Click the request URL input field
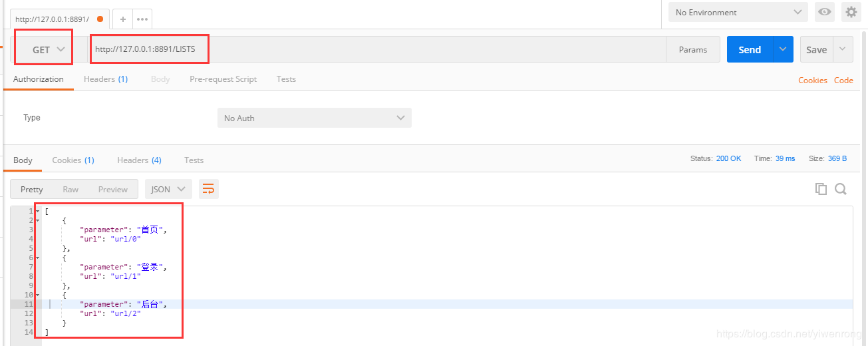Viewport: 868px width, 346px height. click(x=372, y=49)
